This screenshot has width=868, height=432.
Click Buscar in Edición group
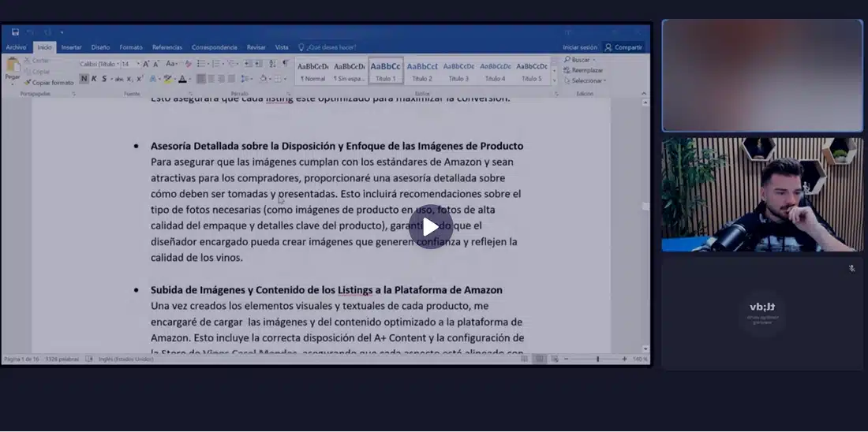point(580,60)
